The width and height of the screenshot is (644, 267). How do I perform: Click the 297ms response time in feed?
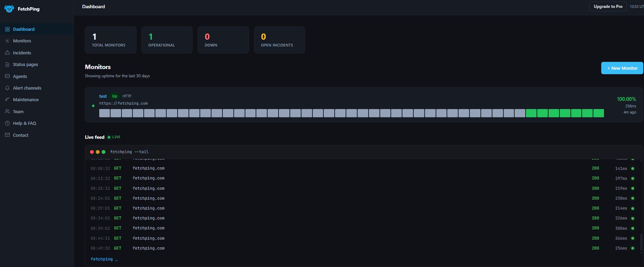tap(621, 178)
